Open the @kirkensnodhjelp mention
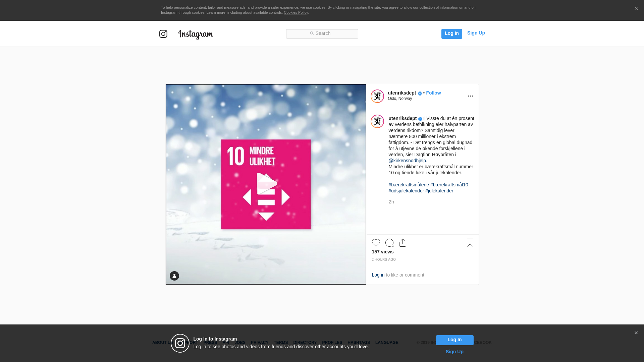 (407, 161)
